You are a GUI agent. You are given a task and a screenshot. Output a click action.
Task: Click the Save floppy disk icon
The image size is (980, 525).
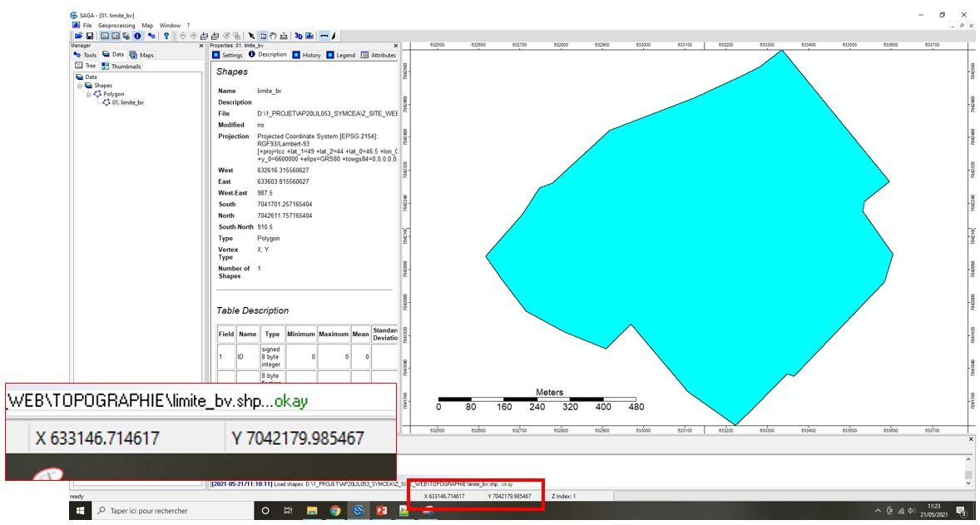point(88,36)
